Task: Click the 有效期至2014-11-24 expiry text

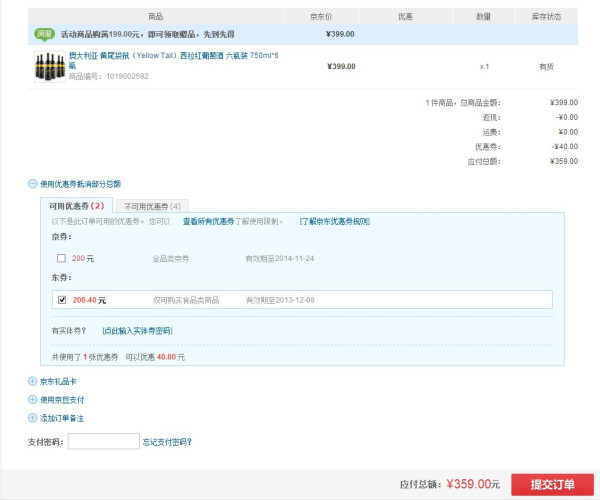Action: tap(279, 259)
